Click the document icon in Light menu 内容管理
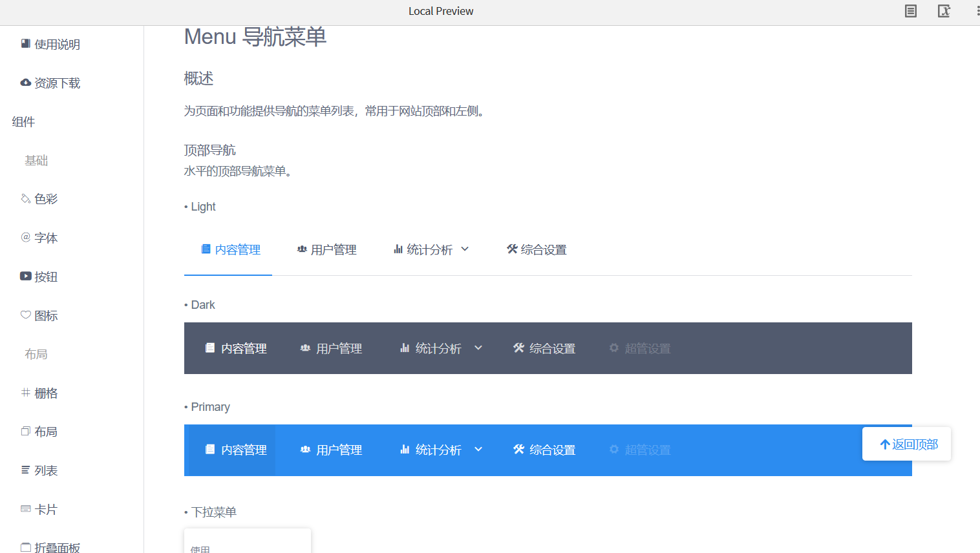Image resolution: width=980 pixels, height=553 pixels. (x=206, y=249)
